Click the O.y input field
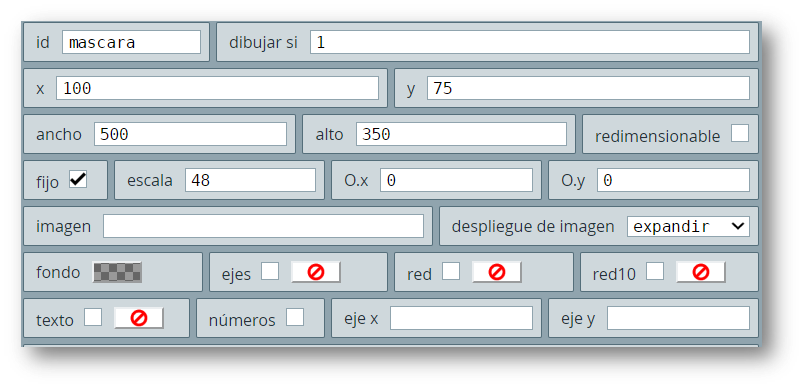 pos(673,180)
